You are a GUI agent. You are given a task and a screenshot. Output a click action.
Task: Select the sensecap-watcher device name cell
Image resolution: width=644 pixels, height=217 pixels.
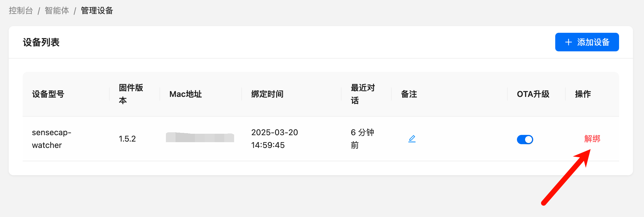pos(52,139)
